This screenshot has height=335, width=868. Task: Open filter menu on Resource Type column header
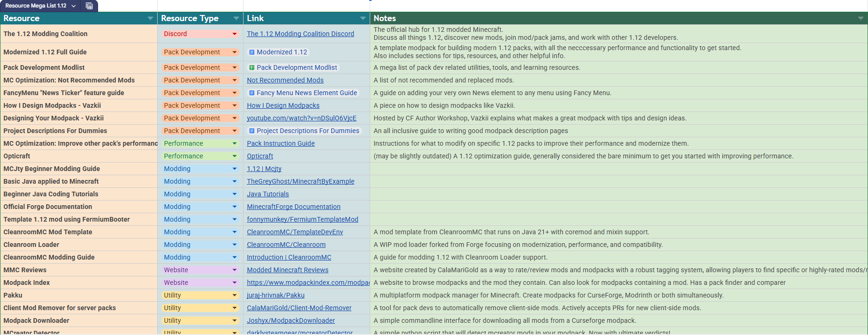coord(236,18)
